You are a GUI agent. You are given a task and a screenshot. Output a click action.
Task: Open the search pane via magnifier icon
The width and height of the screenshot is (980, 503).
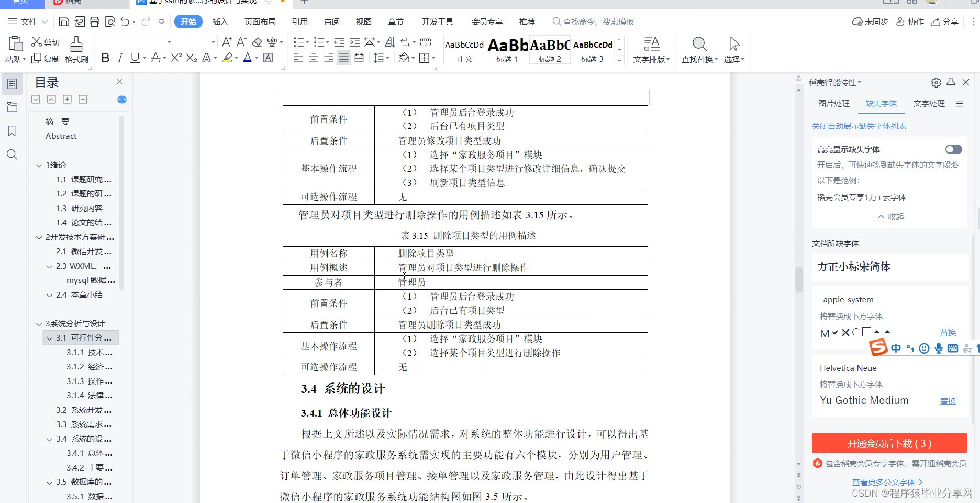click(x=12, y=155)
